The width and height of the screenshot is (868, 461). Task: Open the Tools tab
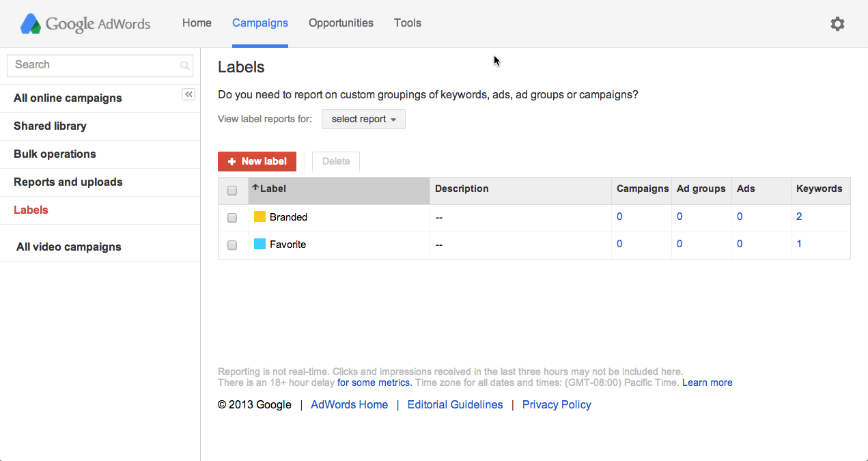[x=407, y=23]
